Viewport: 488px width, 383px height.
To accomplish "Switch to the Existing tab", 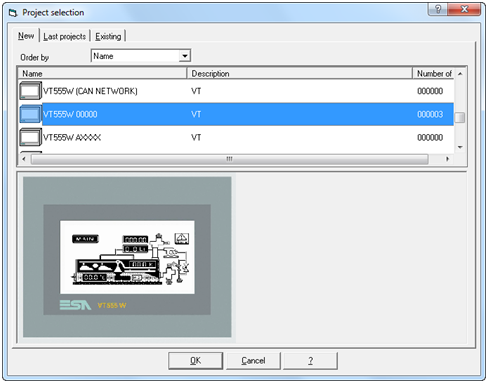I will 108,36.
